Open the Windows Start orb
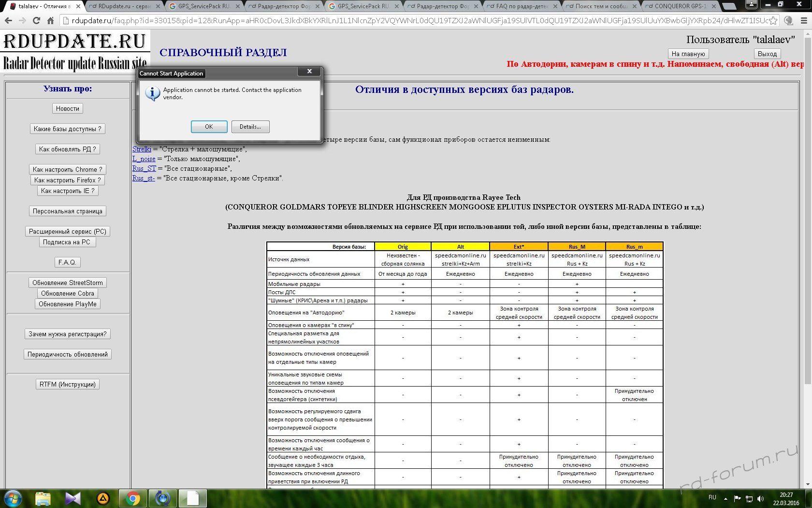Screen dimensions: 812x508 point(12,498)
